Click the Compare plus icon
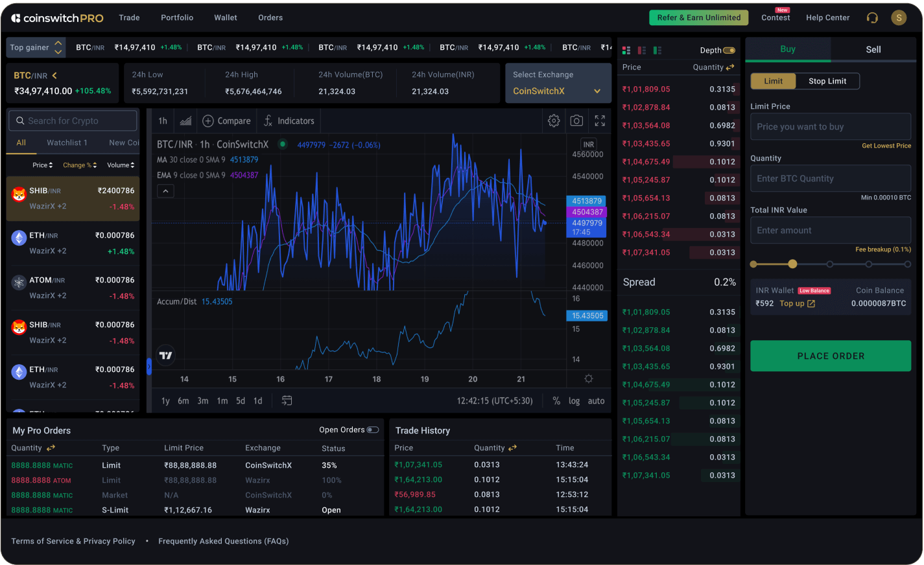Screen dimensions: 924x565 click(208, 121)
